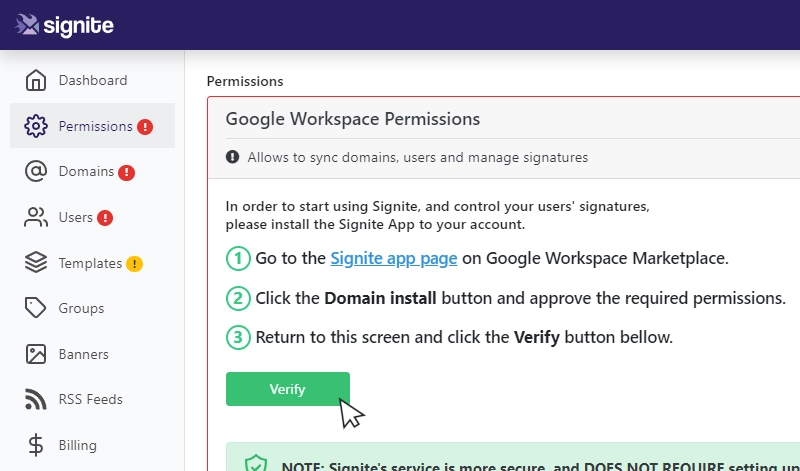This screenshot has width=800, height=471.
Task: Open Dashboard via its home icon
Action: click(x=36, y=80)
